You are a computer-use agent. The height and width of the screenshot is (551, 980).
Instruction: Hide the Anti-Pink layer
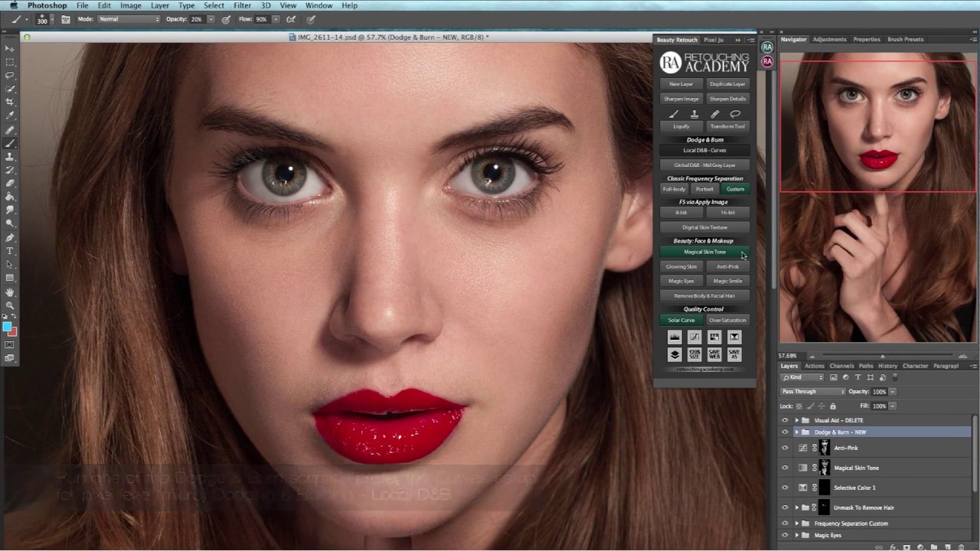(x=785, y=448)
